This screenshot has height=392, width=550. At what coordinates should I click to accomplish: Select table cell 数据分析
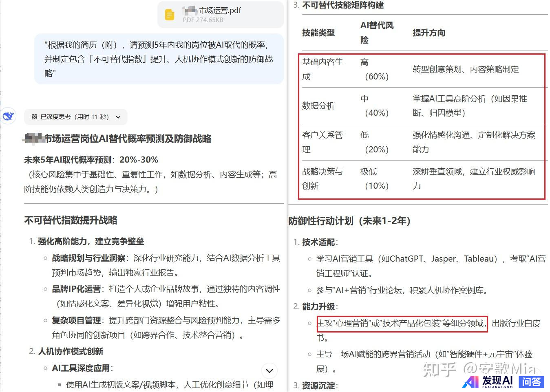tap(318, 106)
